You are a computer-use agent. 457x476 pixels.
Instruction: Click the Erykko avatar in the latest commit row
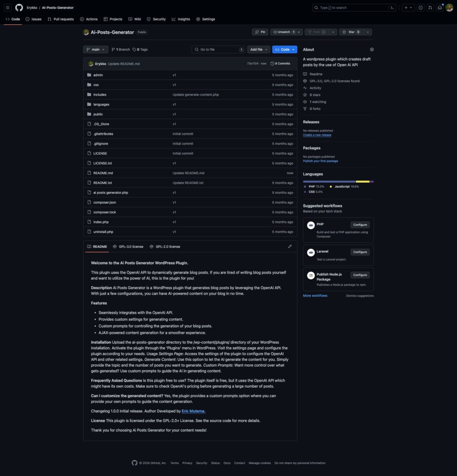pyautogui.click(x=91, y=64)
